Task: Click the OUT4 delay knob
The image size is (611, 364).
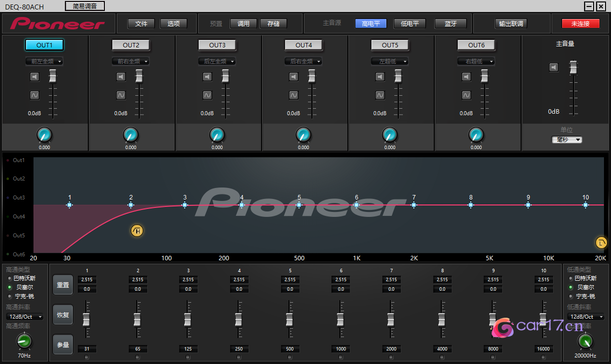Action: (304, 135)
